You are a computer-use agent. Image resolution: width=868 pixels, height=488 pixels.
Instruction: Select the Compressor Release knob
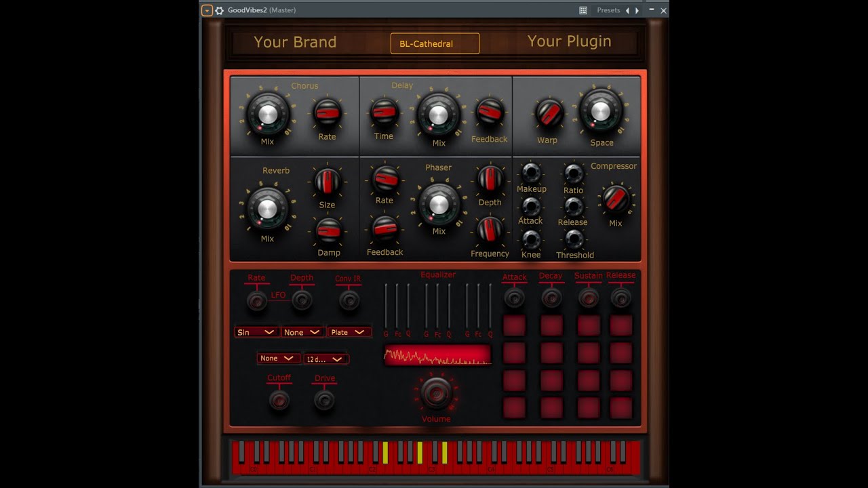[x=574, y=206]
